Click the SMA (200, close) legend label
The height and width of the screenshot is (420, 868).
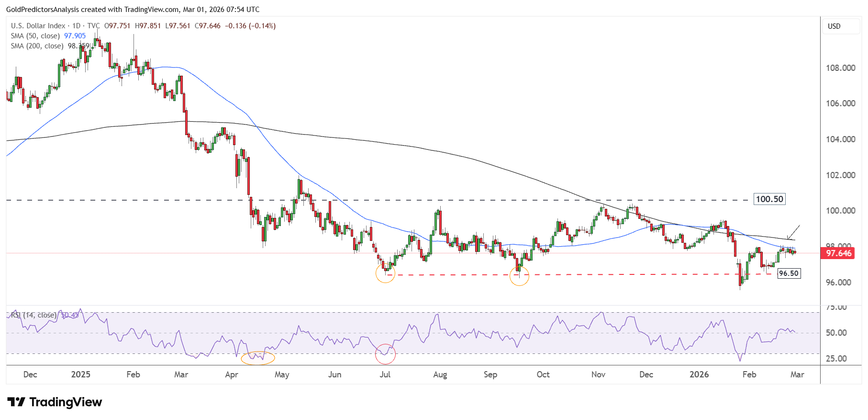(x=37, y=46)
